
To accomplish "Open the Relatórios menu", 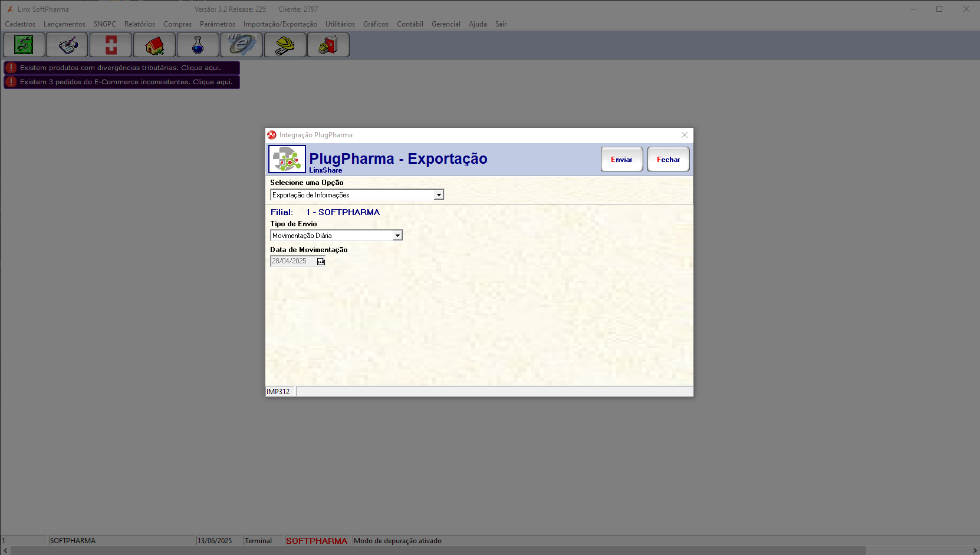I will [x=140, y=24].
